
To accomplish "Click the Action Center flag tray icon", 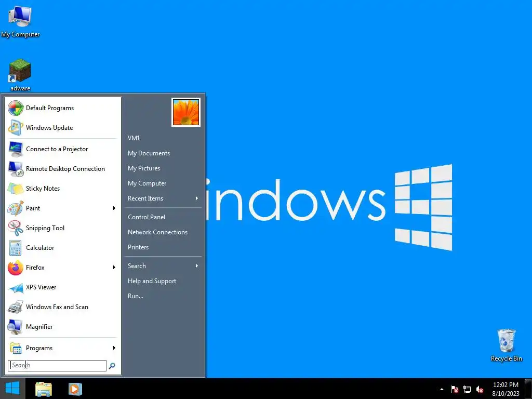I will [455, 389].
